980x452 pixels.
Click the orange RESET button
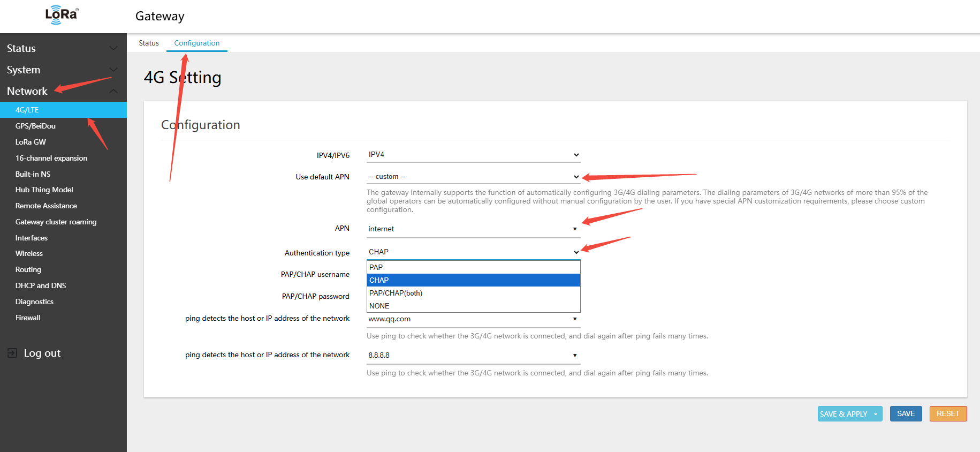click(x=947, y=413)
